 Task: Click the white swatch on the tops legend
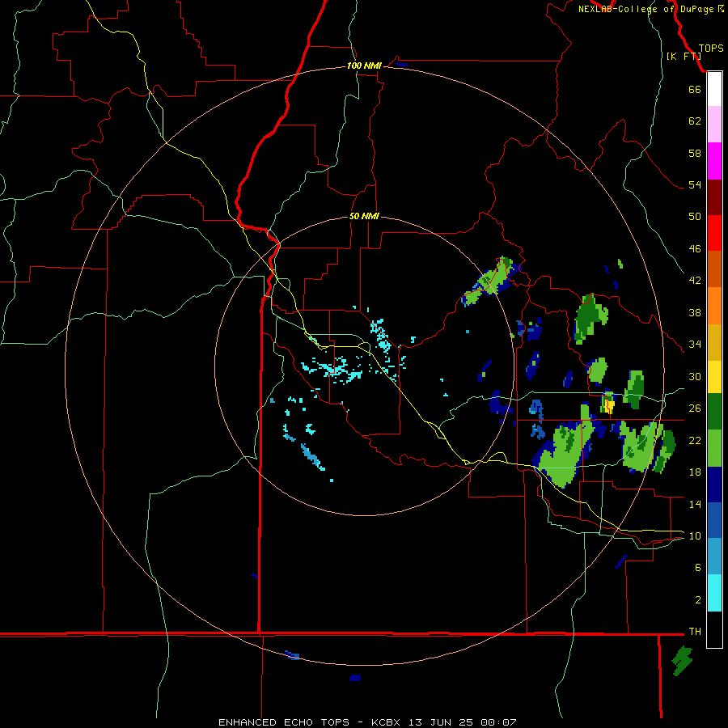click(x=714, y=89)
